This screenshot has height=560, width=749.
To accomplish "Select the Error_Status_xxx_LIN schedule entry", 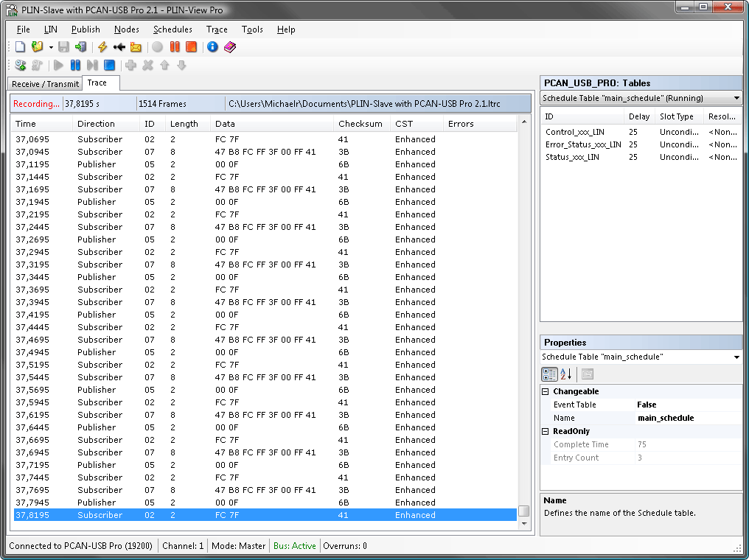I will point(582,144).
